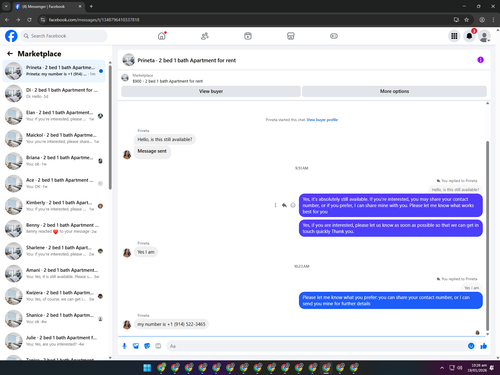Open the notifications bell
Viewport: 500px width, 375px height.
[469, 36]
